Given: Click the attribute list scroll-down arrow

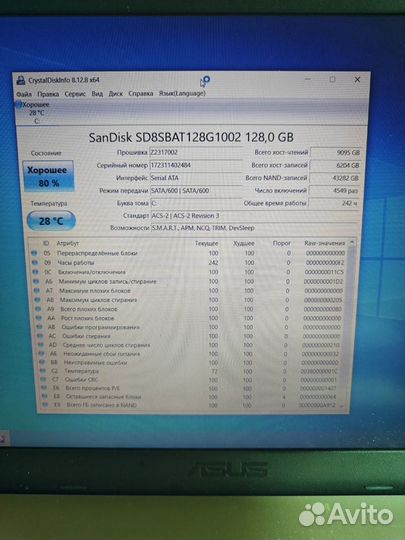Looking at the screenshot, I should pyautogui.click(x=342, y=406).
